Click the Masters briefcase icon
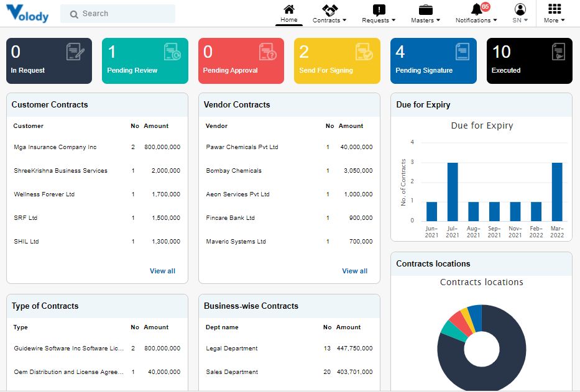 [x=425, y=9]
